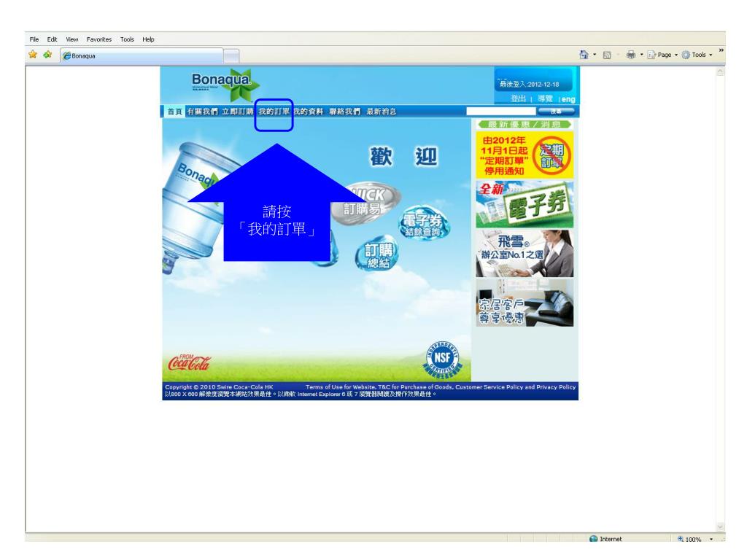This screenshot has height=560, width=747.
Task: Open the 定期訂單 停用通知 yellow banner
Action: [x=525, y=155]
